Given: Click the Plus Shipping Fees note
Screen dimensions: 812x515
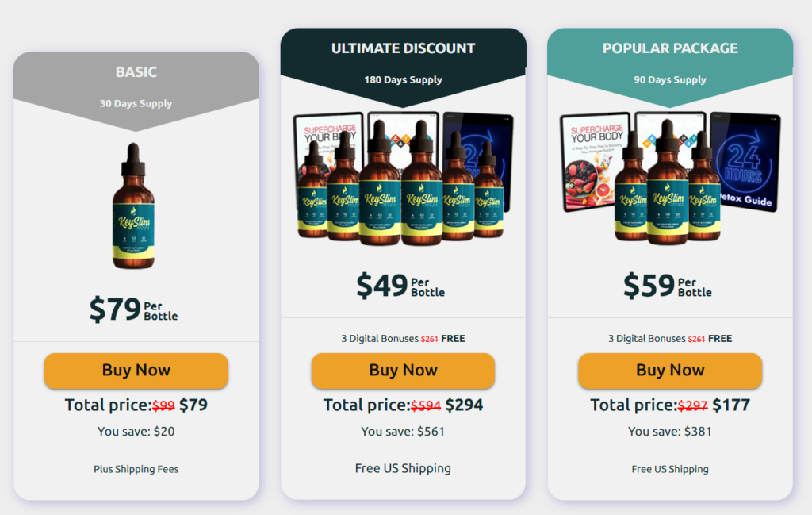Looking at the screenshot, I should (x=136, y=469).
